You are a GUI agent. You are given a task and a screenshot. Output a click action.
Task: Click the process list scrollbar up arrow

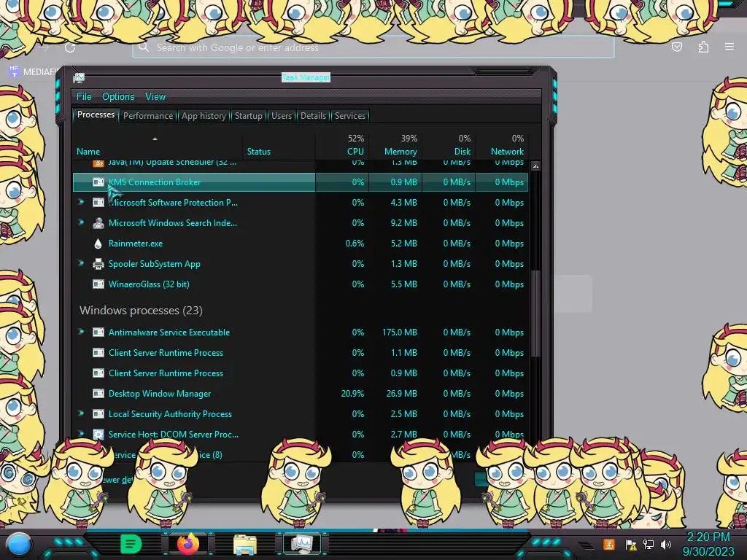click(535, 166)
